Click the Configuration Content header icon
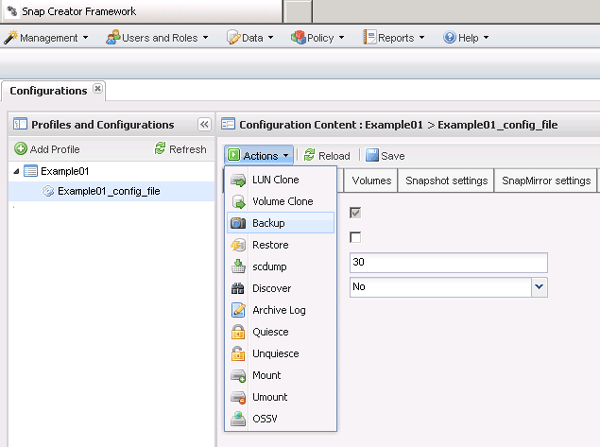This screenshot has height=447, width=600. pyautogui.click(x=228, y=124)
